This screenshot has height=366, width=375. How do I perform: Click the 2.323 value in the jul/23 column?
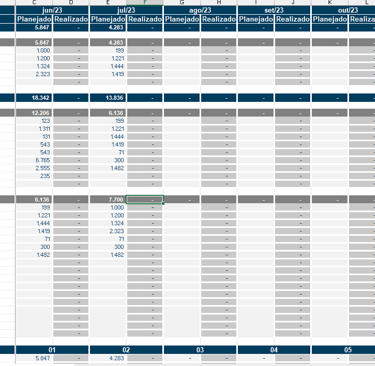coord(108,231)
